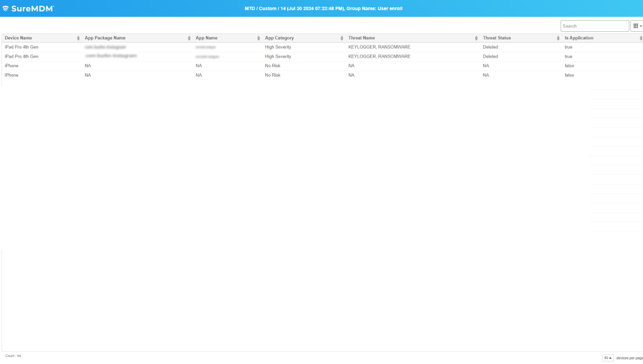The width and height of the screenshot is (643, 364).
Task: Click the Count : 04 status text
Action: 13,356
